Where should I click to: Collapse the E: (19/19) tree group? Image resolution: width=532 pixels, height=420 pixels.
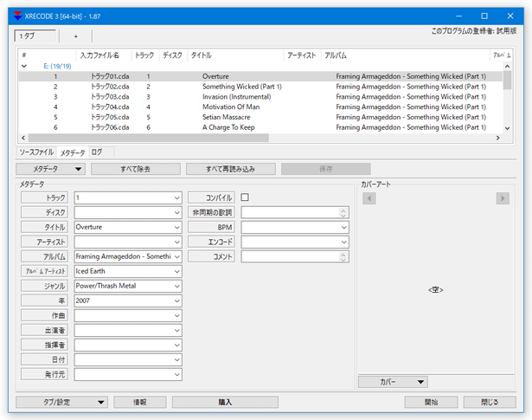pyautogui.click(x=23, y=66)
